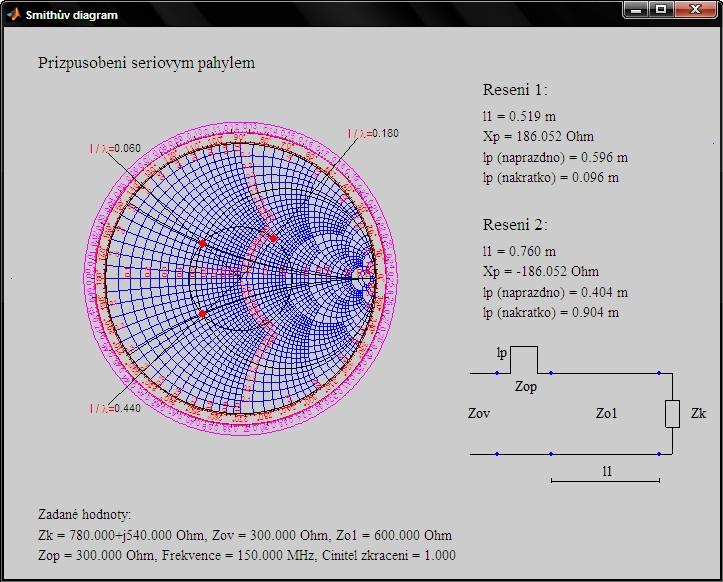
Task: Click the 'Zo1' label in schematic
Action: (x=606, y=413)
